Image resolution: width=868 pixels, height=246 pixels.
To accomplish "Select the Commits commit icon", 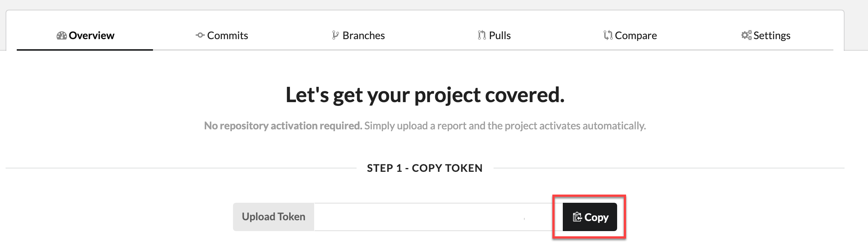I will pyautogui.click(x=200, y=35).
